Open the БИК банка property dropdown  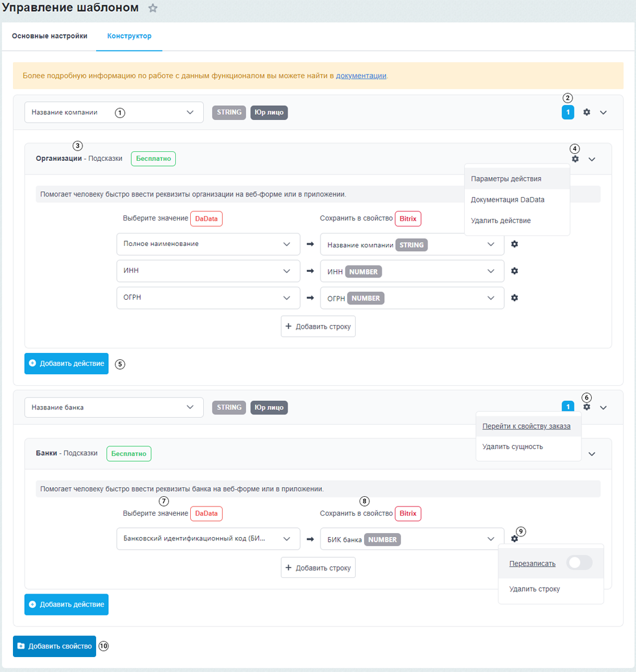coord(412,539)
